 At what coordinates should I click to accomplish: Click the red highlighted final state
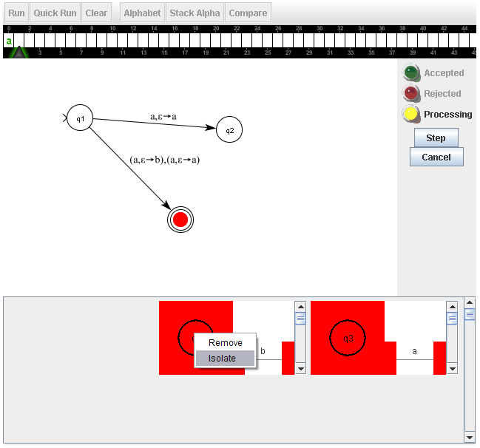(180, 220)
